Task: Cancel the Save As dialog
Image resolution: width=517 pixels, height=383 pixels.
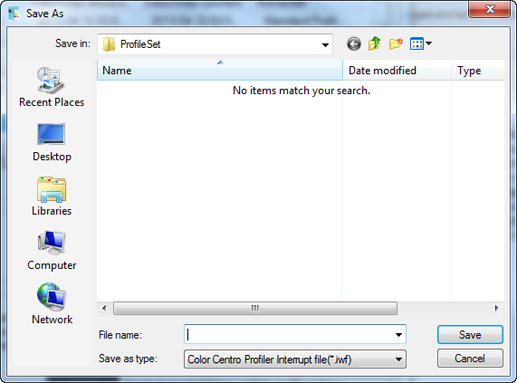Action: click(470, 358)
